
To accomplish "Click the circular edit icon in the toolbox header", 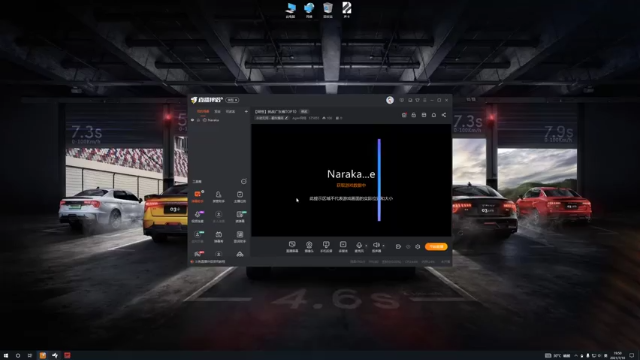I will [244, 181].
